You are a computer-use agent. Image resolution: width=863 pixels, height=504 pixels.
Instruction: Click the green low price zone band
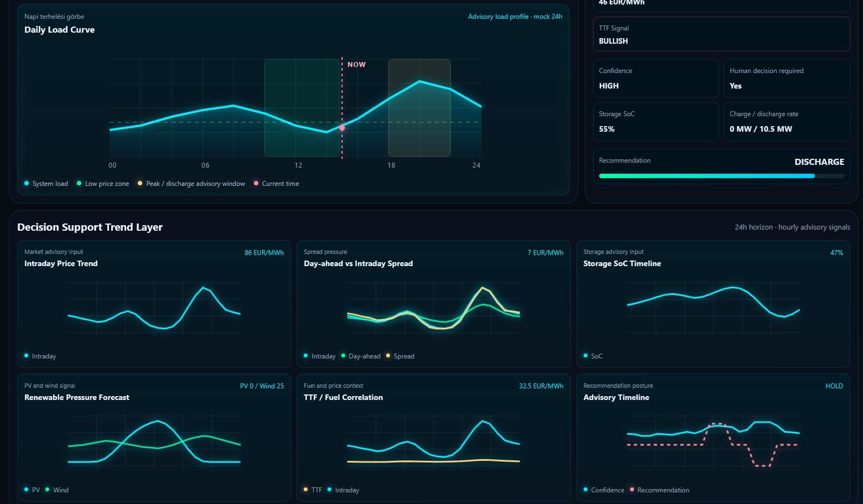[x=302, y=108]
